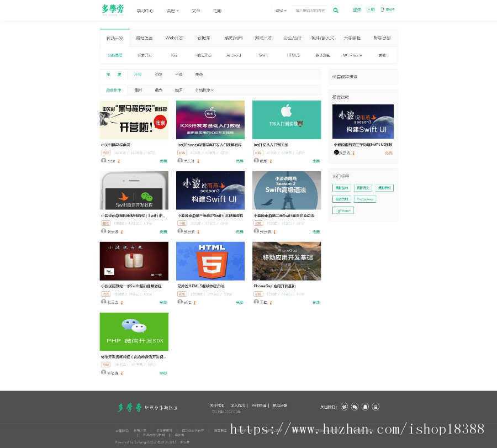Select the 移动开发 category tab
This screenshot has height=448, width=497.
[115, 38]
